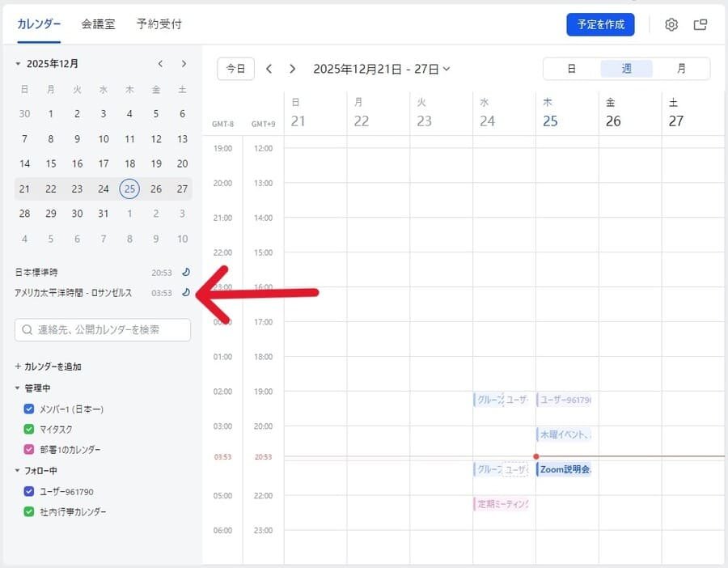Switch to 会議室 tab
Viewport: 728px width, 568px height.
tap(98, 24)
